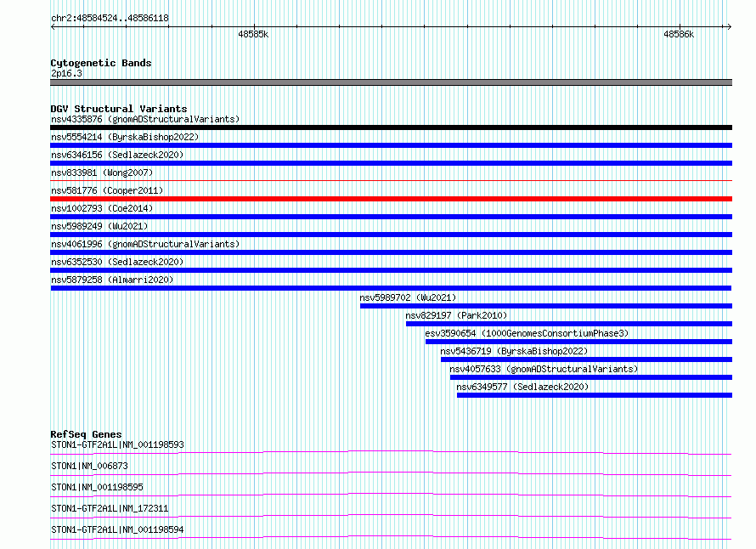Screen dimensions: 756x549
Task: Click left arrow end of ruler
Action: coord(53,26)
